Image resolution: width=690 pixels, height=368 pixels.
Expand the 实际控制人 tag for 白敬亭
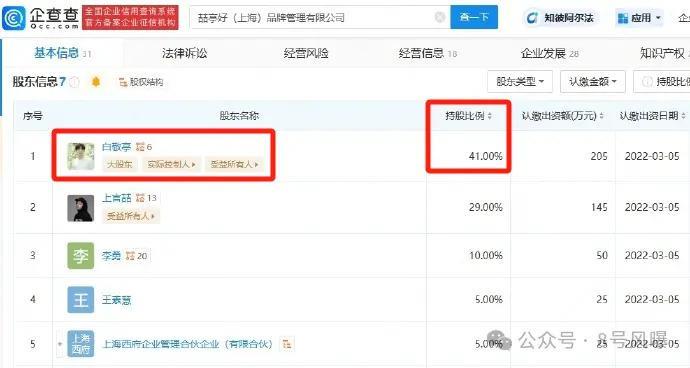click(172, 165)
